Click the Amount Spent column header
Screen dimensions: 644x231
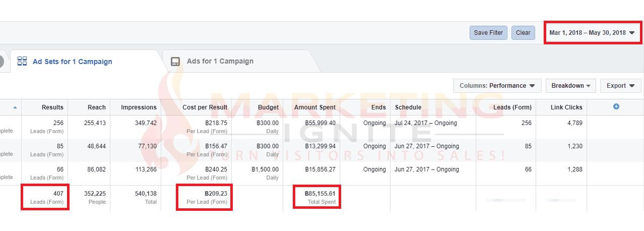[315, 107]
